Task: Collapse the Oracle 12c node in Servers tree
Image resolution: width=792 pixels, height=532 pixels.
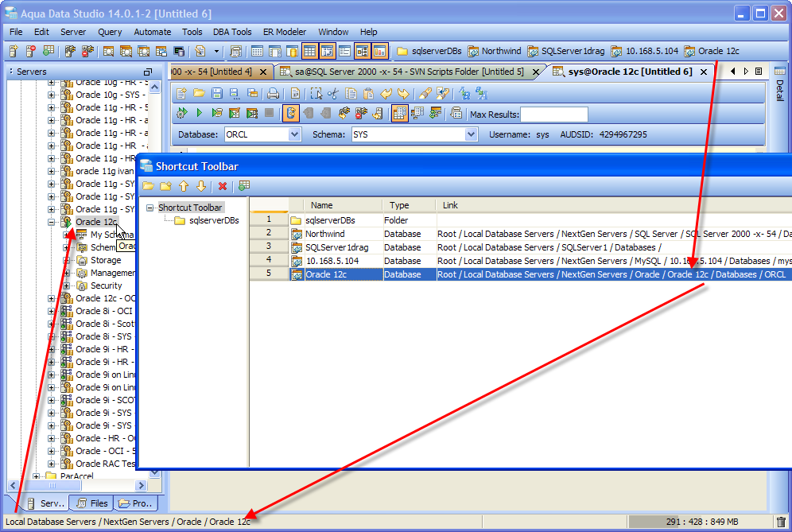Action: 52,222
